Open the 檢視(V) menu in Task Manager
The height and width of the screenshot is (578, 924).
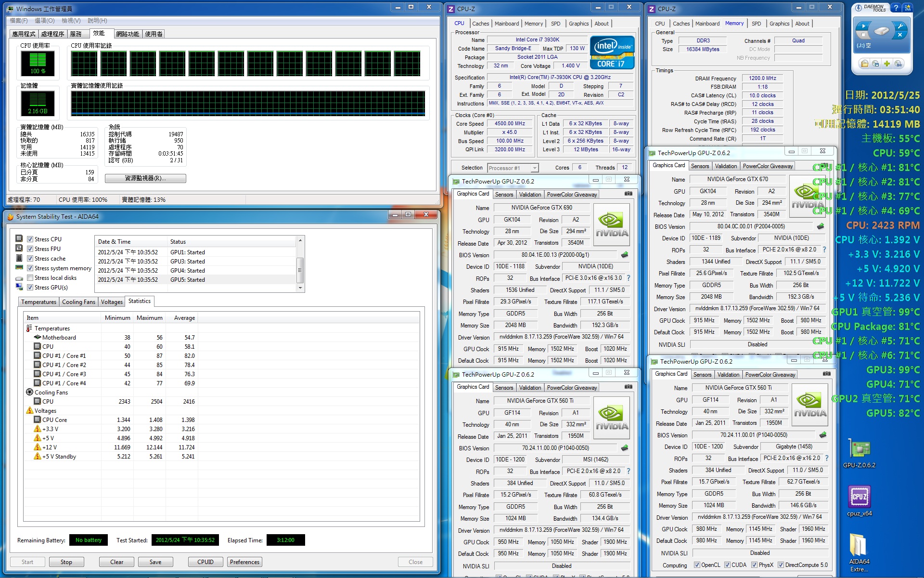71,21
